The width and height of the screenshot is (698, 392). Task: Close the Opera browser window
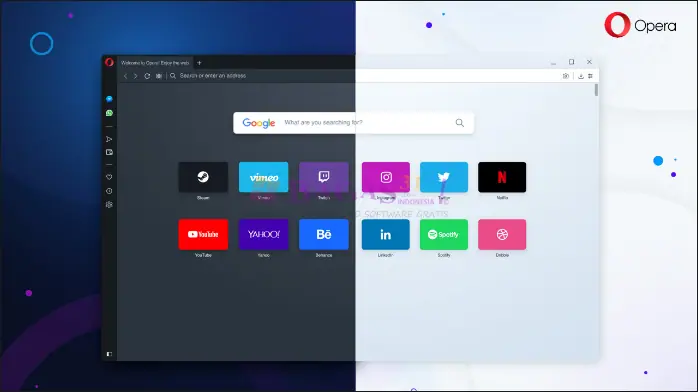pos(589,62)
